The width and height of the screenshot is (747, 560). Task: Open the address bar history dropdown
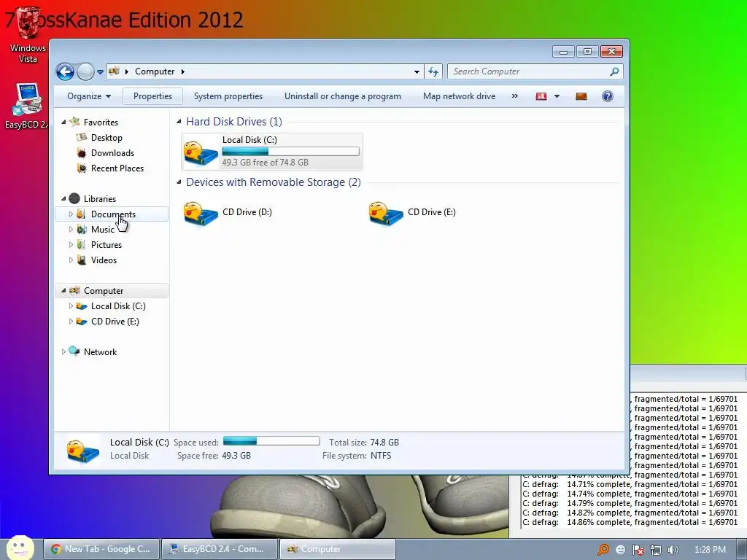coord(417,72)
